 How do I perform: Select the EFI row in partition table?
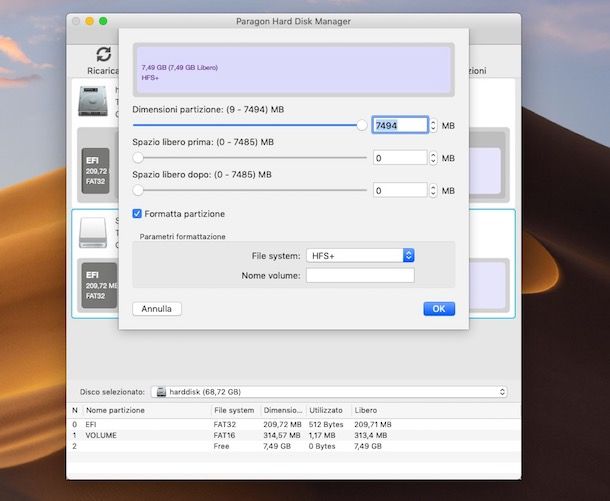tap(294, 424)
